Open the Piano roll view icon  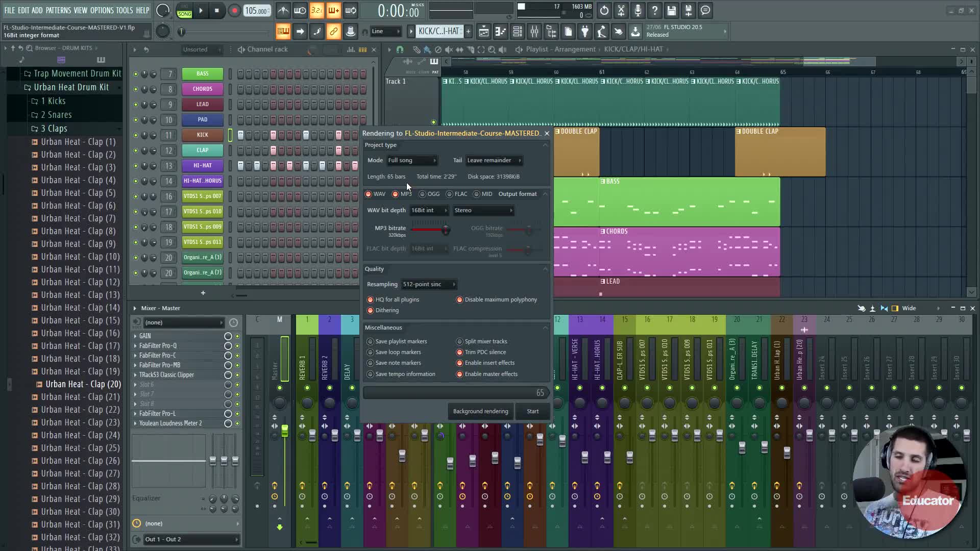pos(501,32)
